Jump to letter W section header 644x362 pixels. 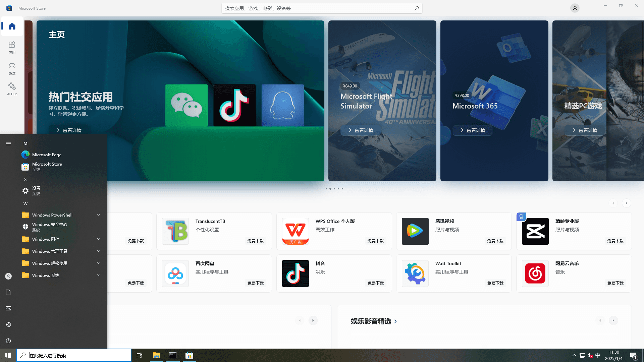(25, 204)
